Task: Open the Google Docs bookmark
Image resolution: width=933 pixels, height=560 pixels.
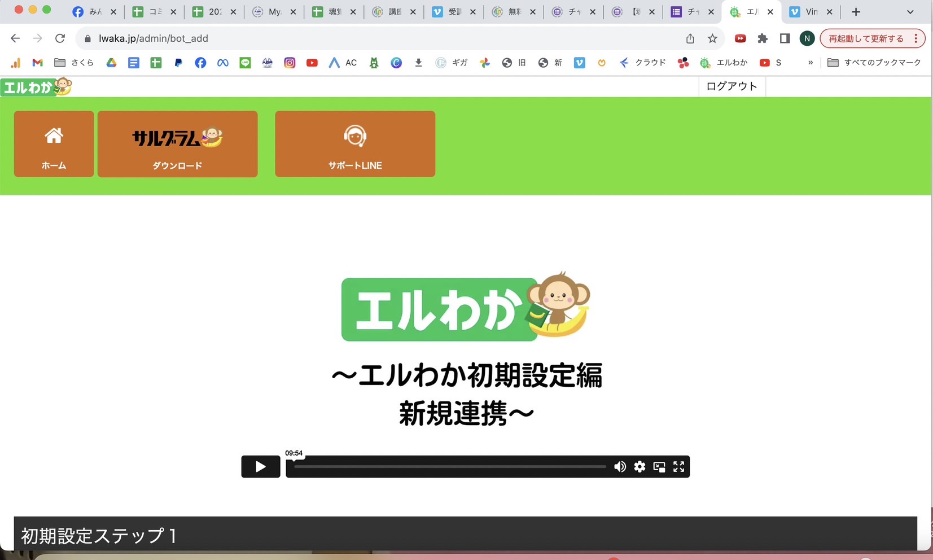Action: tap(133, 63)
